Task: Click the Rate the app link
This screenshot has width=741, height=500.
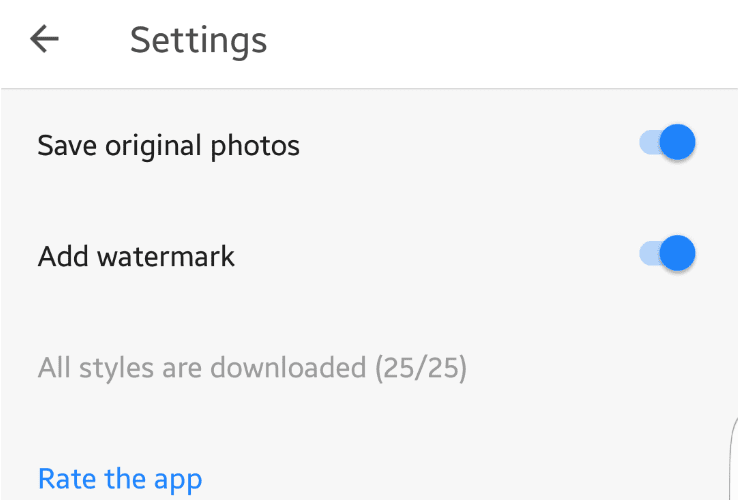Action: point(120,479)
